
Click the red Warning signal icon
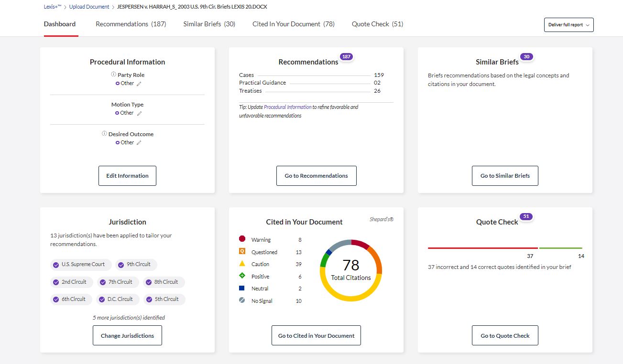(x=242, y=239)
